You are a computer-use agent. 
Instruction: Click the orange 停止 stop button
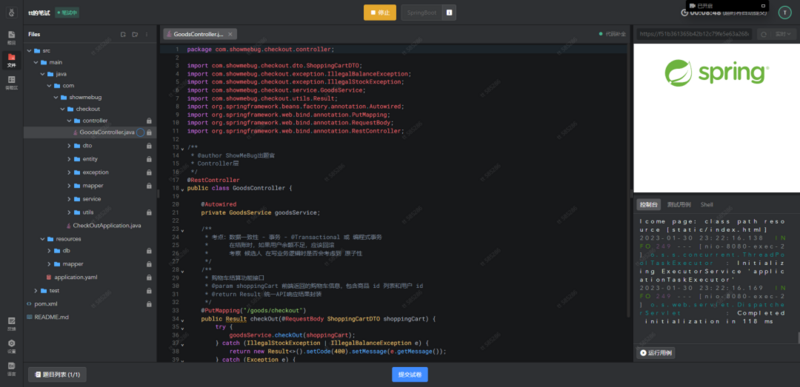[x=380, y=13]
